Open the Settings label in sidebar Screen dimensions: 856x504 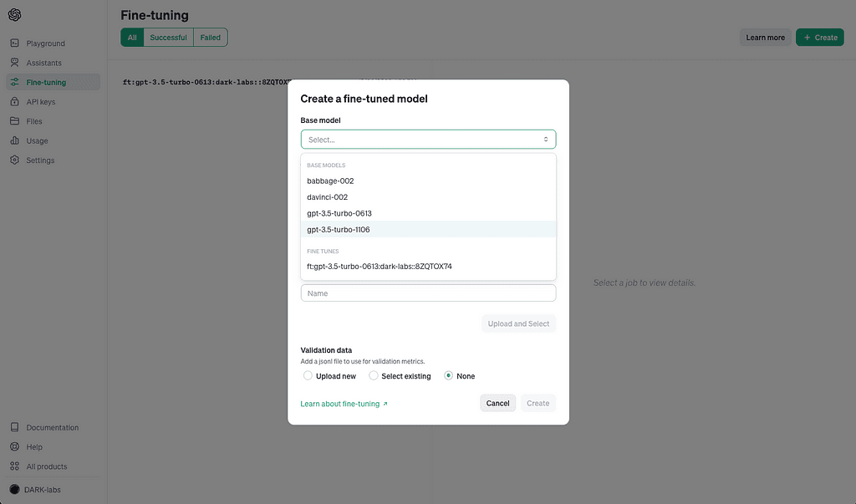pyautogui.click(x=40, y=160)
